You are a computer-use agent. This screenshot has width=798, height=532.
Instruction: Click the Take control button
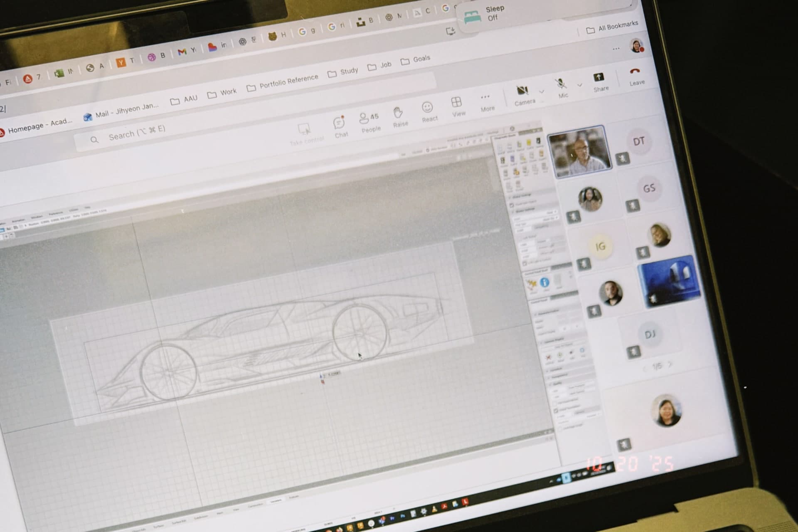coord(306,134)
